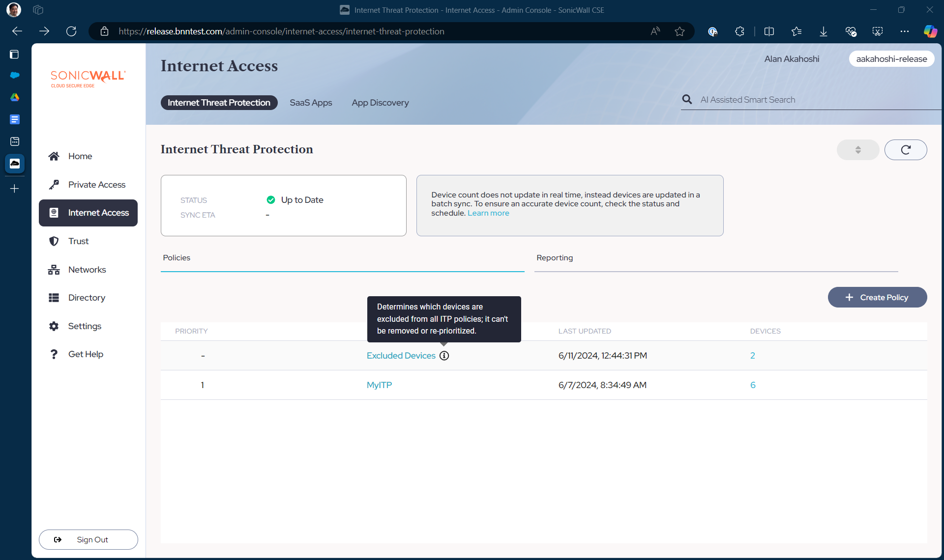Click the Sign Out button
The height and width of the screenshot is (560, 944).
pyautogui.click(x=88, y=539)
